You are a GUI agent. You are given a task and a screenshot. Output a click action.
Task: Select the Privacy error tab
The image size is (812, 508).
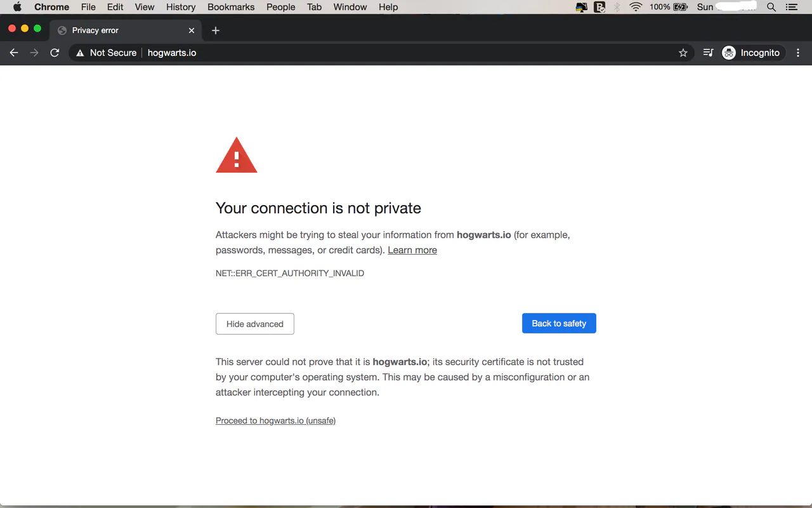click(x=126, y=30)
